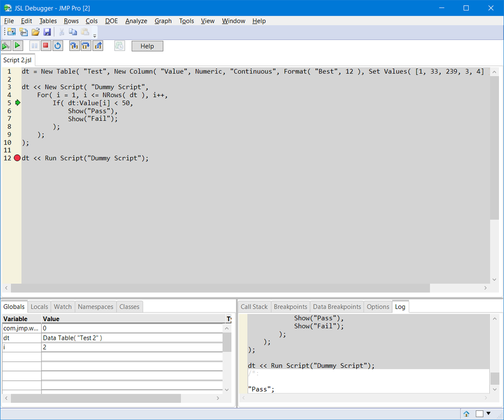Open the Analyze menu
This screenshot has height=420, width=504.
(x=136, y=21)
